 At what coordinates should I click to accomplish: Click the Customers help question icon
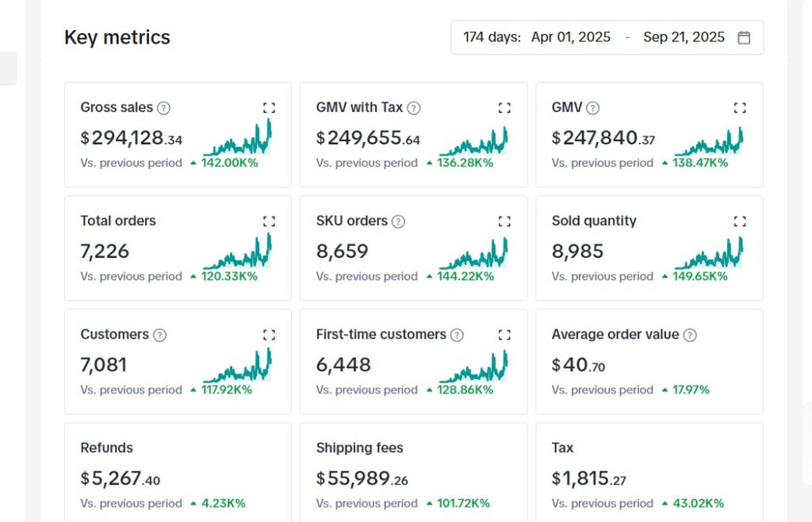[x=159, y=335]
